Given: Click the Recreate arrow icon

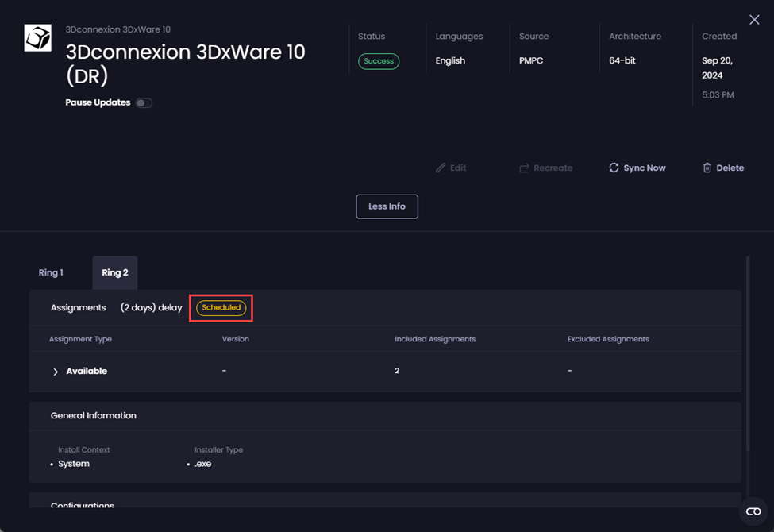Looking at the screenshot, I should coord(524,168).
